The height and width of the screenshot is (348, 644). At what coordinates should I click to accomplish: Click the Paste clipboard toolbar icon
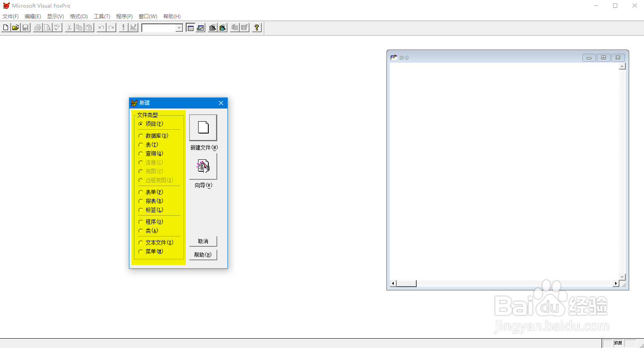click(89, 28)
